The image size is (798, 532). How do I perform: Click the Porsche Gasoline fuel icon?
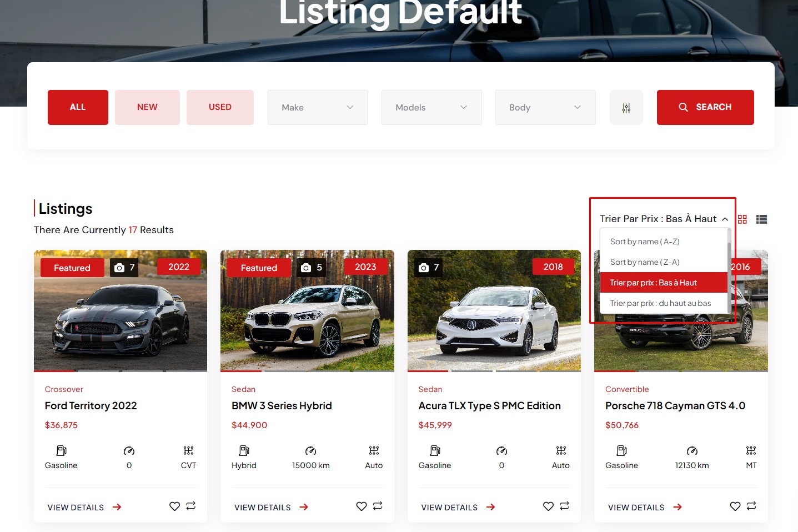click(x=621, y=450)
